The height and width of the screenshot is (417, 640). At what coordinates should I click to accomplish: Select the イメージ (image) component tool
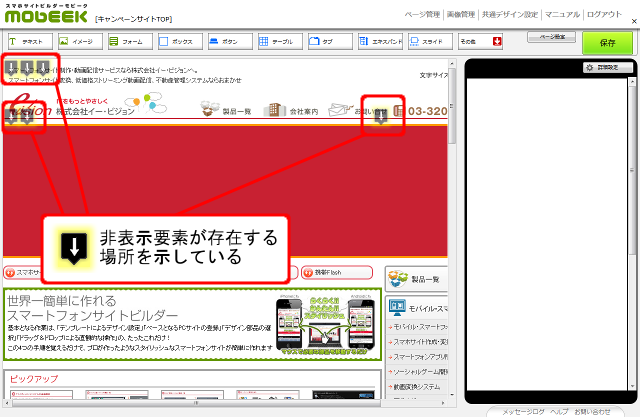tap(78, 42)
